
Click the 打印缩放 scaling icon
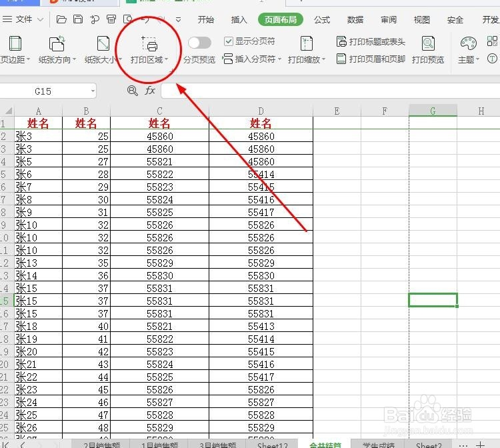[x=307, y=43]
